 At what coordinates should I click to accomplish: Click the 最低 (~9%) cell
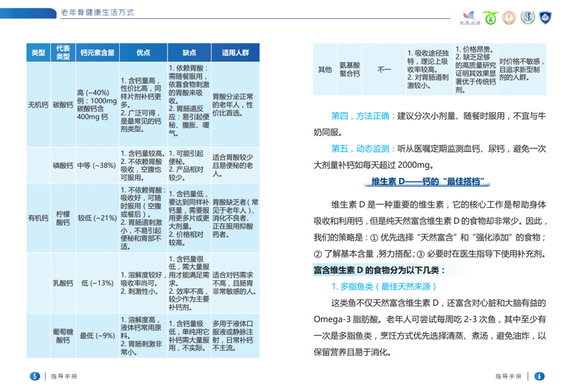click(97, 336)
